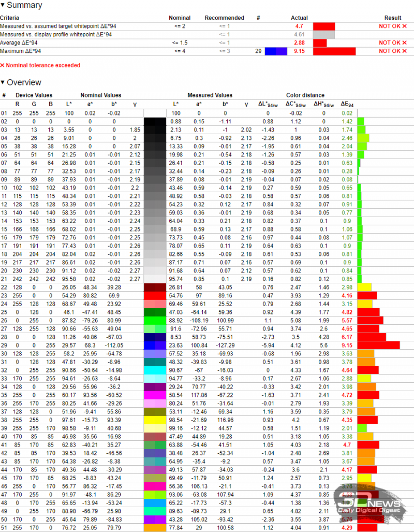Screen dimensions: 414x532
Task: Select the pure red swatch in row 23
Action: point(154,295)
